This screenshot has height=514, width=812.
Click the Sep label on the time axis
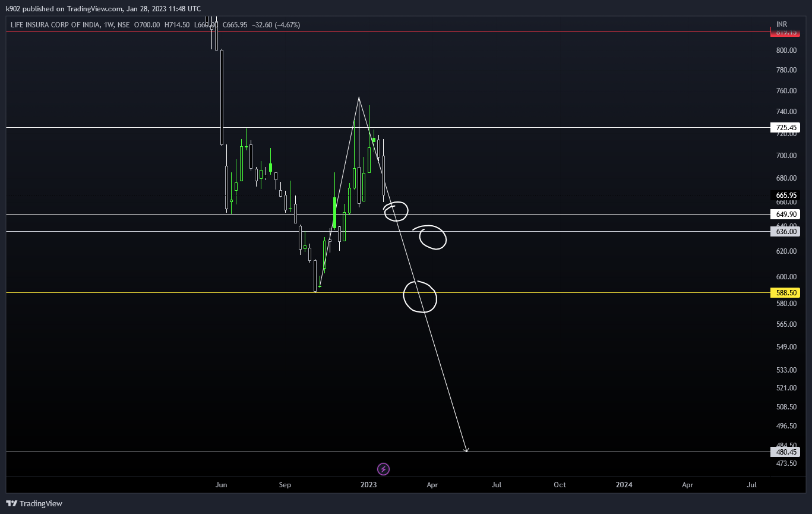click(x=285, y=485)
